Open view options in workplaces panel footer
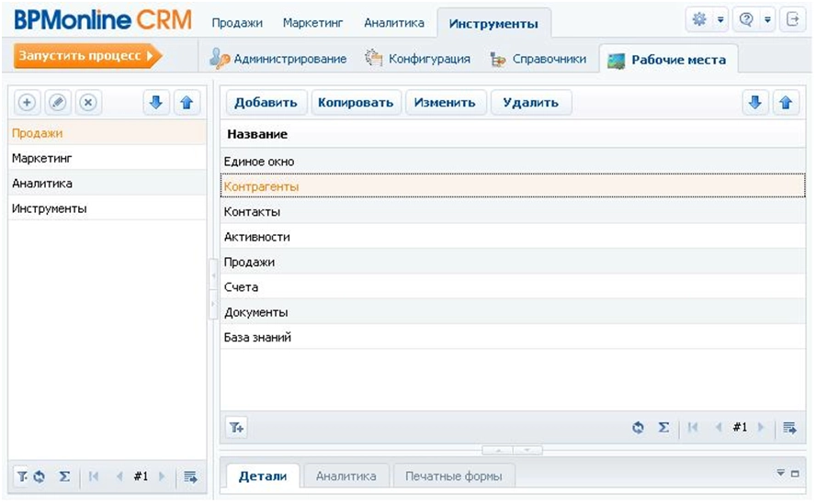The width and height of the screenshot is (816, 504). coord(190,476)
